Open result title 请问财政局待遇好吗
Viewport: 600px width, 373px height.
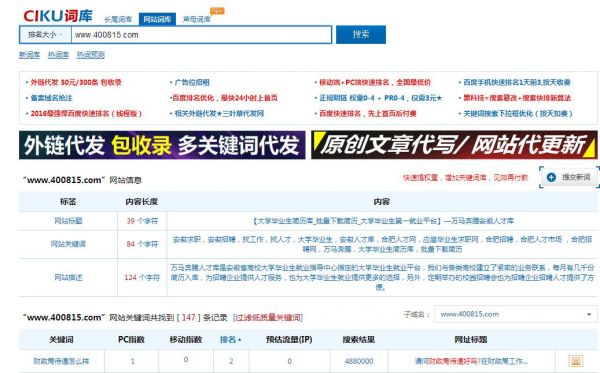click(471, 361)
